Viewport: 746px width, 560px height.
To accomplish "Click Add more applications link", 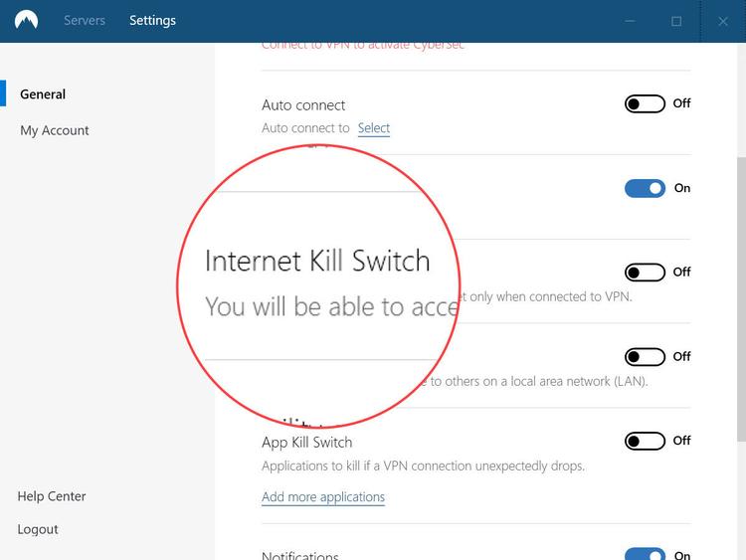I will (323, 497).
